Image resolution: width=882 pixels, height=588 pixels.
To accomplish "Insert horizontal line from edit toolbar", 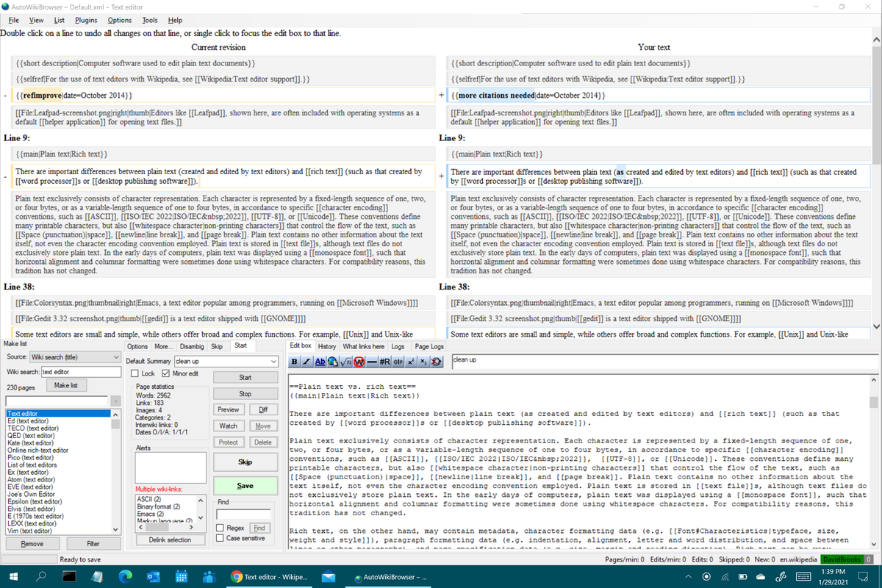I will pyautogui.click(x=372, y=362).
